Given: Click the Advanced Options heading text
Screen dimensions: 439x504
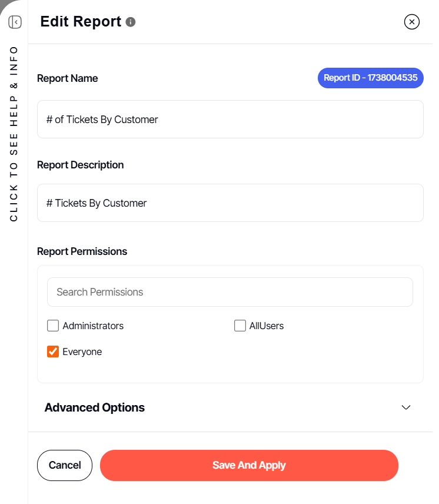Looking at the screenshot, I should point(95,407).
